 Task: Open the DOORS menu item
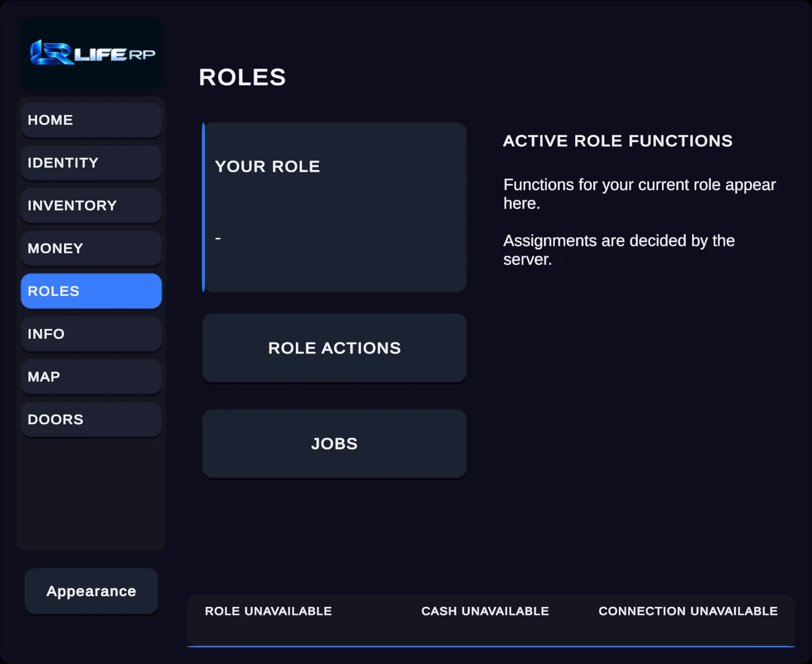(91, 419)
